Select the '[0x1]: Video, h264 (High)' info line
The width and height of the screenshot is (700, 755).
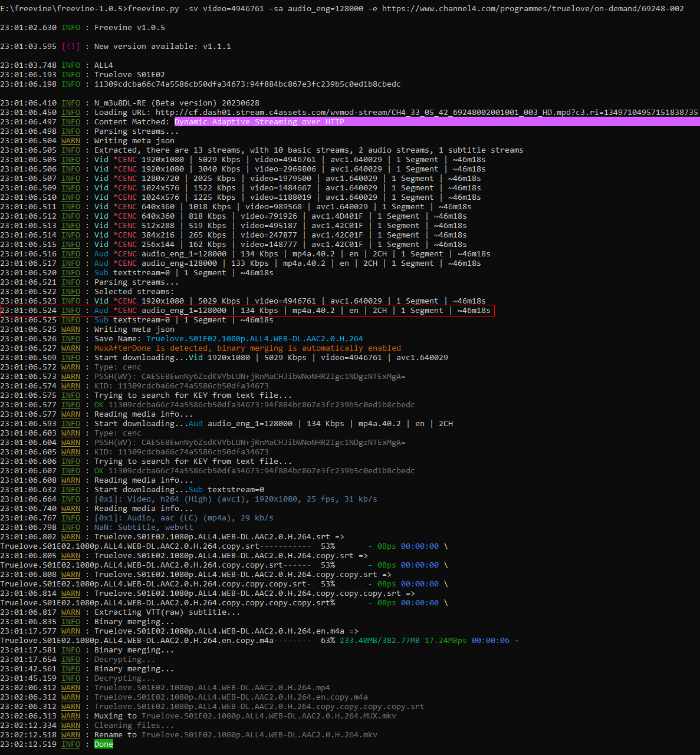coord(236,499)
